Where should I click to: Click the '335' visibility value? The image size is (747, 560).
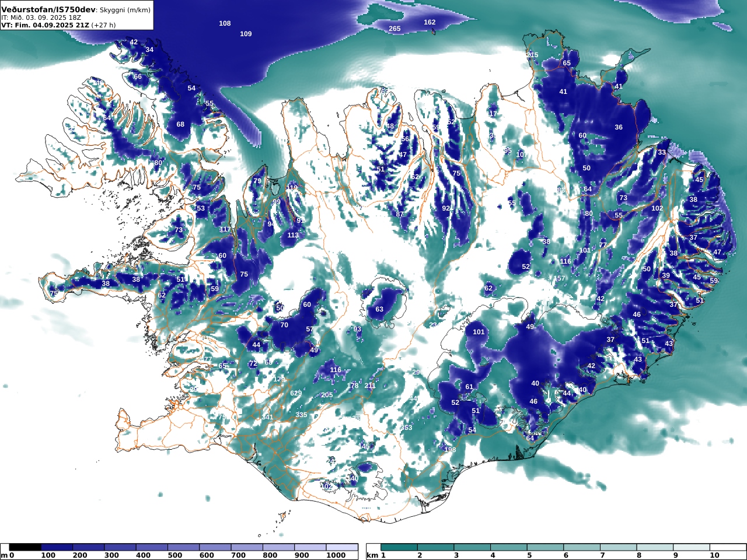pyautogui.click(x=301, y=415)
